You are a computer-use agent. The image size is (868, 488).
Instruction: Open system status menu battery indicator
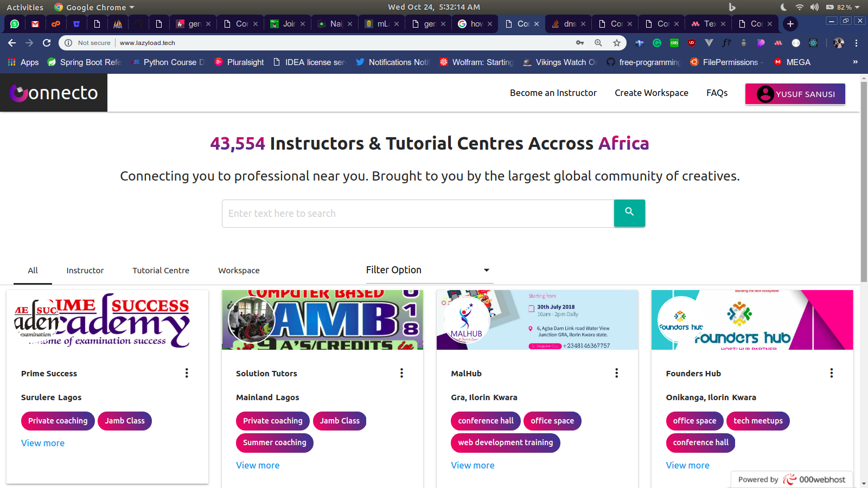pos(843,7)
